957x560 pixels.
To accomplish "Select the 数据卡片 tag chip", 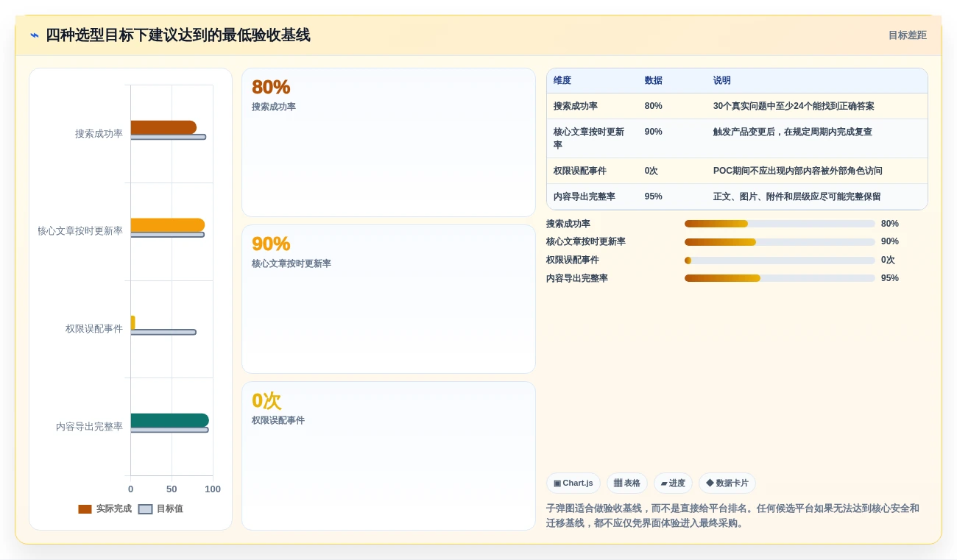I will [727, 483].
